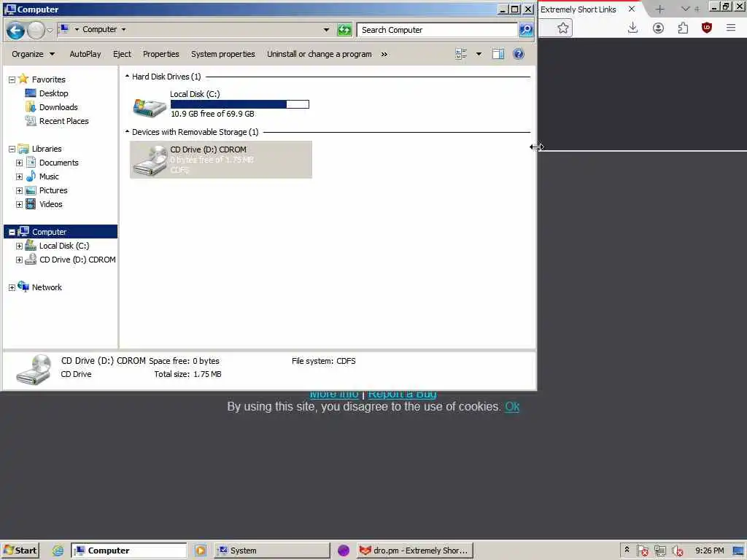List all tabs with the chevron button
This screenshot has width=747, height=560.
point(686,9)
